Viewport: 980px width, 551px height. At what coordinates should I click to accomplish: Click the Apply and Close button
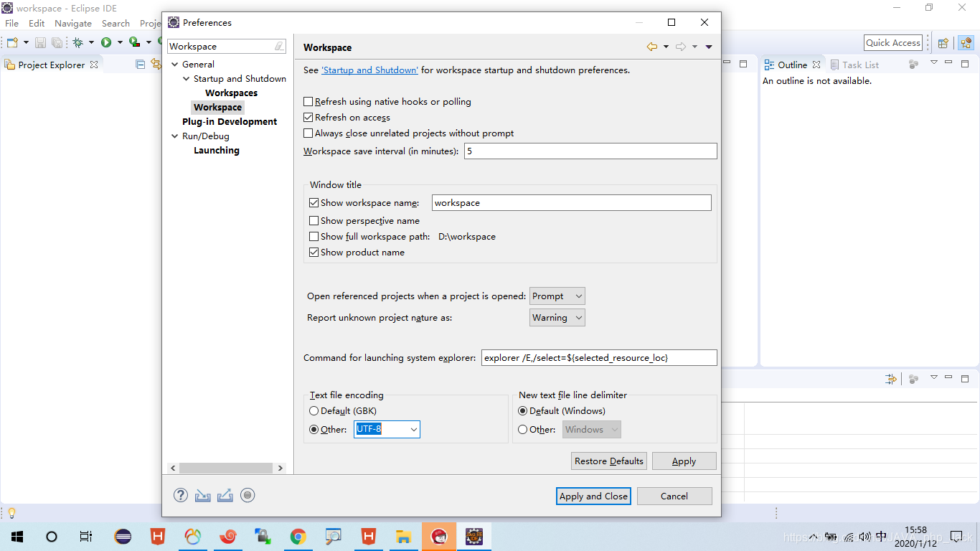[593, 496]
